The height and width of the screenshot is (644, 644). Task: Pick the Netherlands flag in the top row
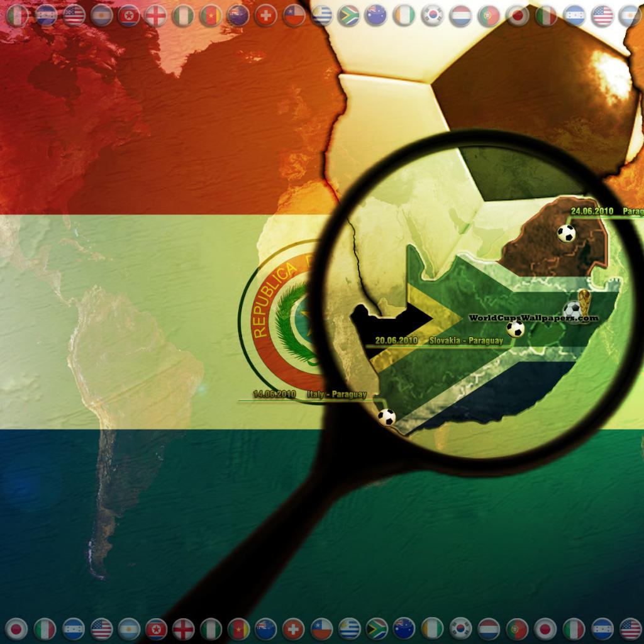click(x=460, y=15)
